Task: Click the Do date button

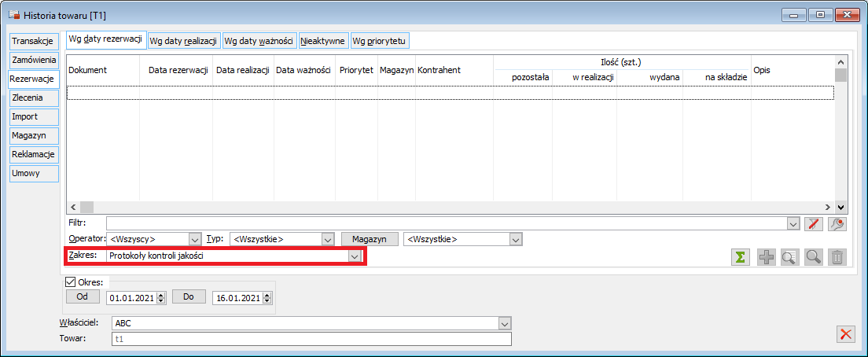Action: click(188, 296)
